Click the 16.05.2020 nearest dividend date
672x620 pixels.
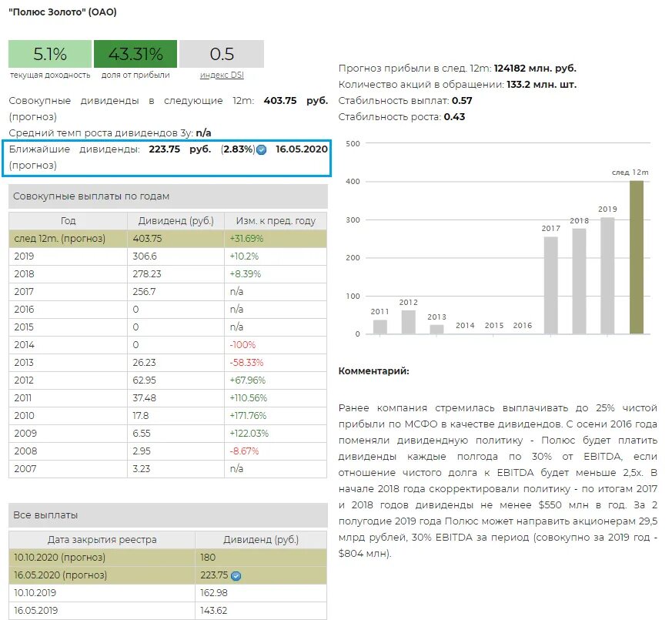302,149
